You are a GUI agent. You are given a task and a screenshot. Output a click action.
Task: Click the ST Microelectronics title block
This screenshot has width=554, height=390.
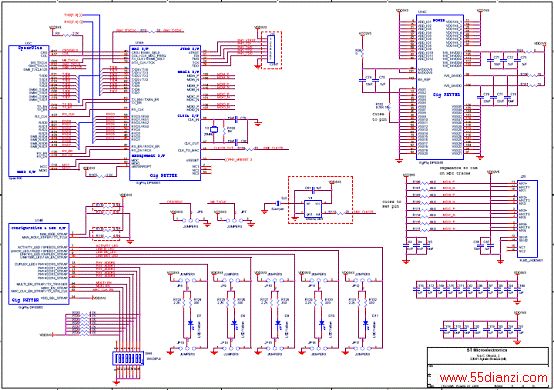pyautogui.click(x=489, y=367)
